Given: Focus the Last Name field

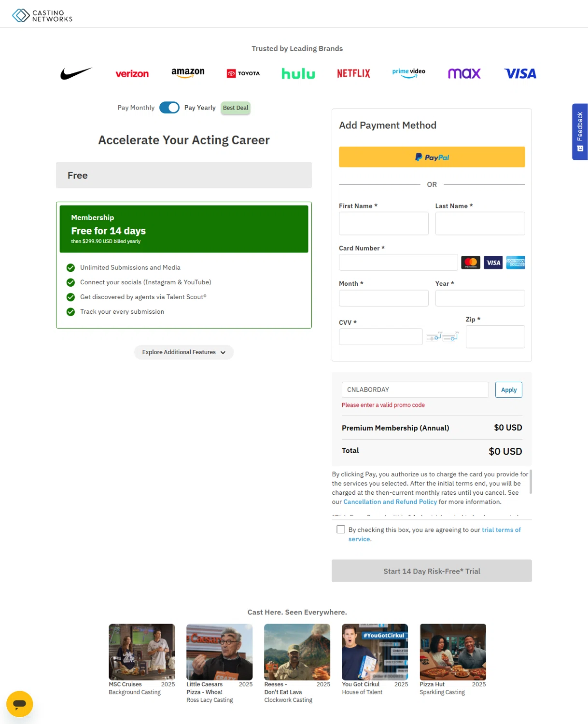Looking at the screenshot, I should coord(480,223).
